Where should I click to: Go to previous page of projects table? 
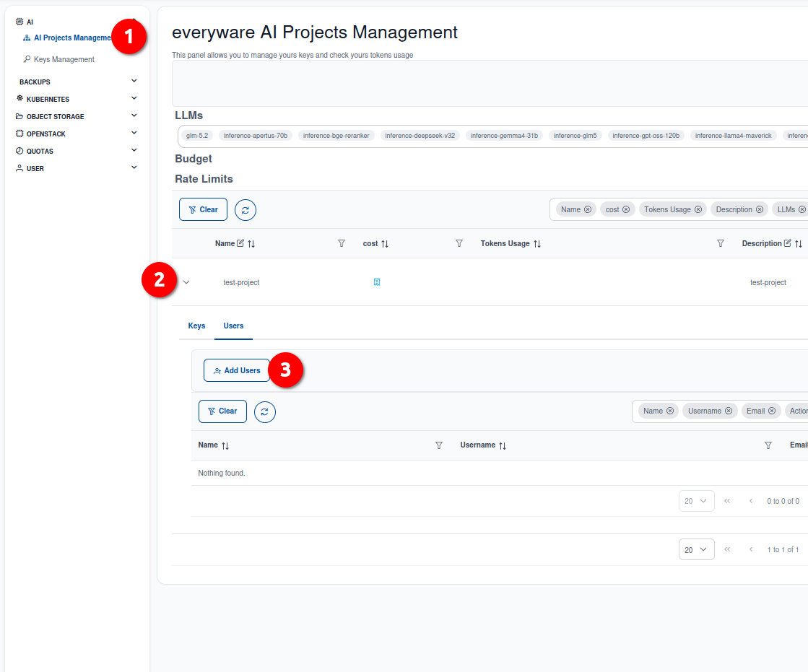pyautogui.click(x=751, y=549)
